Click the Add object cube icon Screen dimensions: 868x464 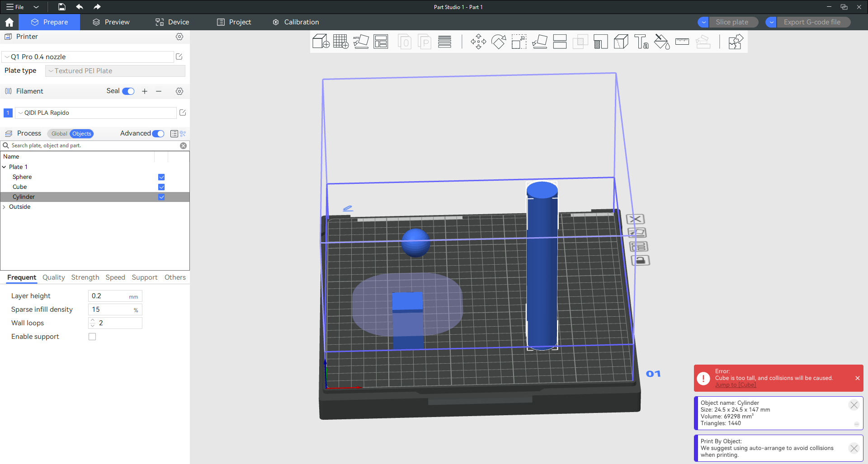[x=321, y=42]
